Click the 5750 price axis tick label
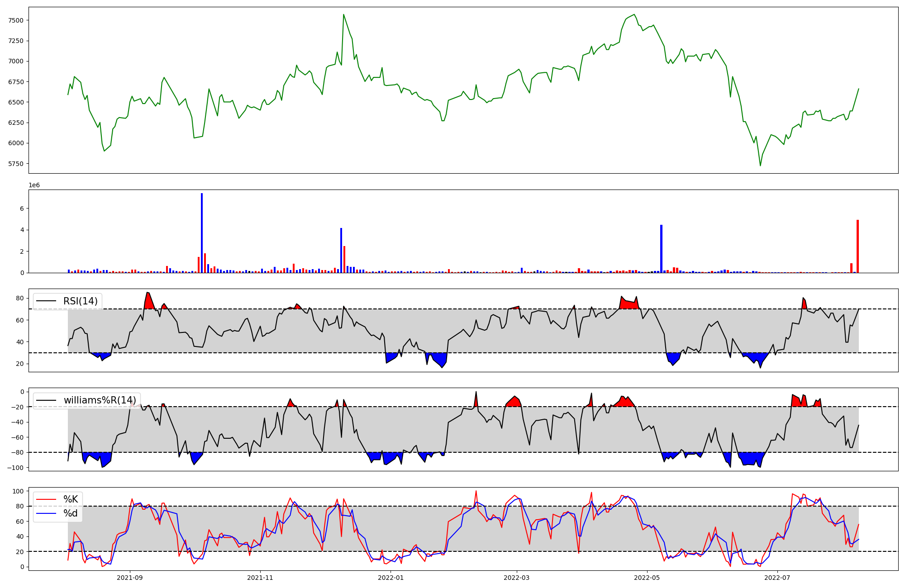 pos(16,164)
